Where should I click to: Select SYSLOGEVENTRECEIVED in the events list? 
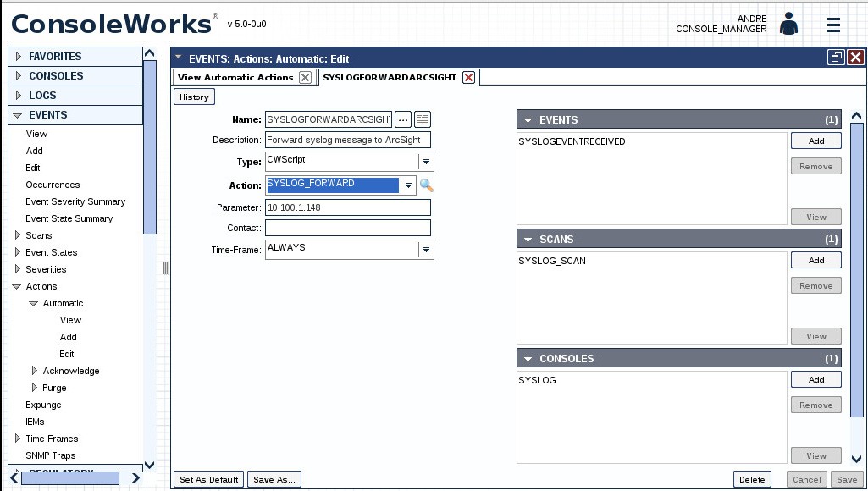pos(572,141)
